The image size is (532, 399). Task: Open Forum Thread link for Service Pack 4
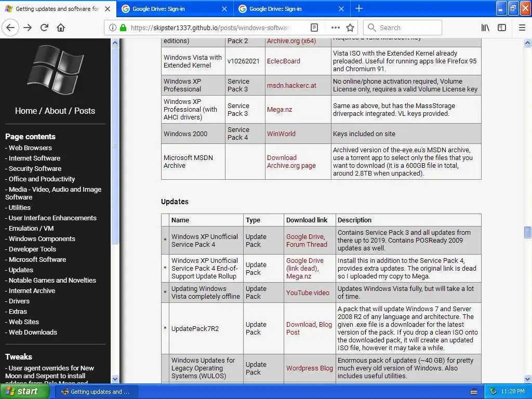pos(307,244)
